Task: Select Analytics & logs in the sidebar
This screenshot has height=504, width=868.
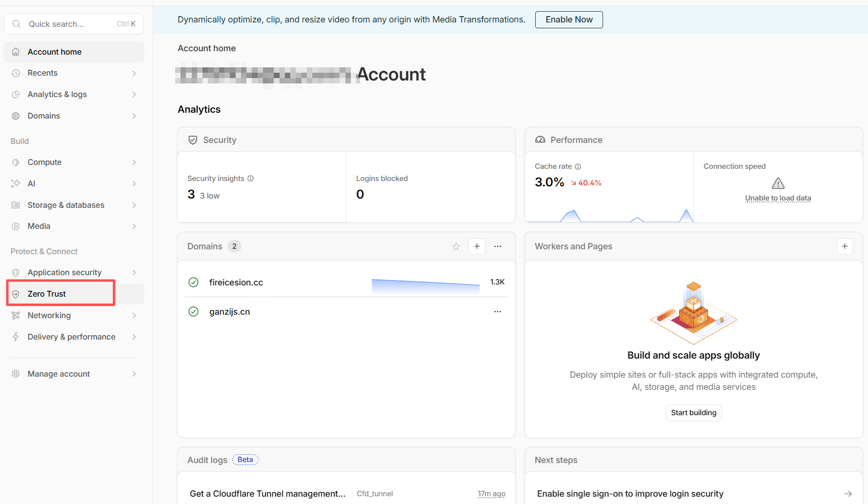Action: 74,95
